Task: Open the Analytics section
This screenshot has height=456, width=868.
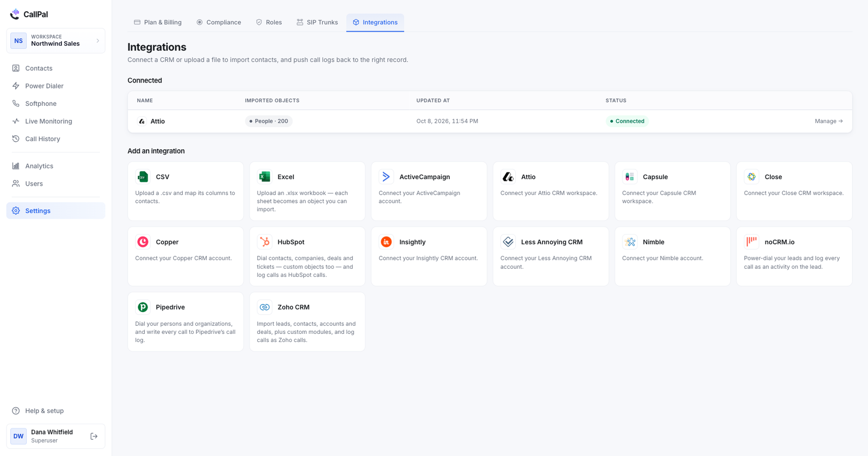Action: click(x=56, y=166)
